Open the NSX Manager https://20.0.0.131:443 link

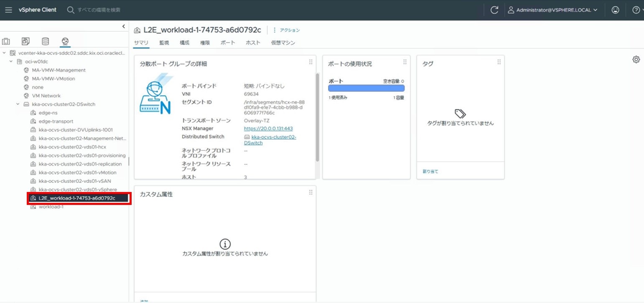click(x=268, y=129)
